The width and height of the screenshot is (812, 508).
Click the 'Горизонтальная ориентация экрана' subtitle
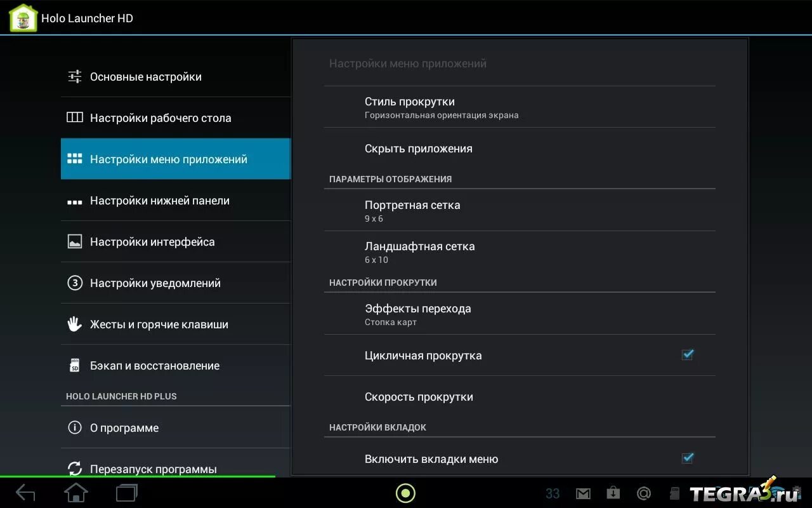(x=442, y=116)
